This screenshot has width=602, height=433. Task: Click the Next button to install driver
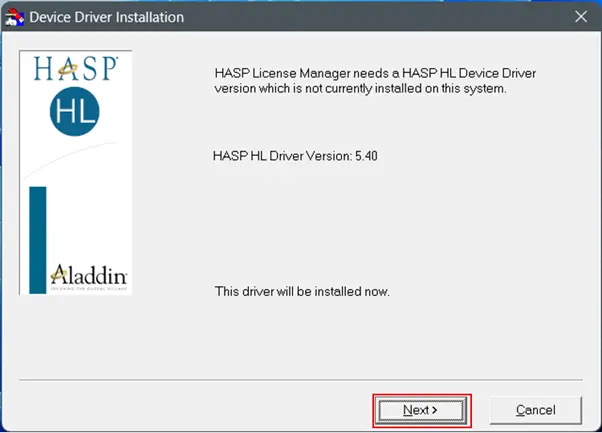click(422, 410)
